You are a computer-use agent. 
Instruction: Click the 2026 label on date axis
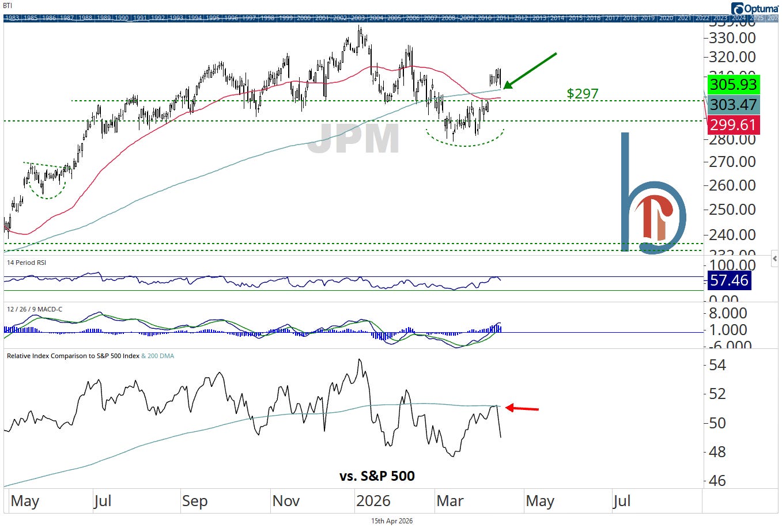[373, 501]
